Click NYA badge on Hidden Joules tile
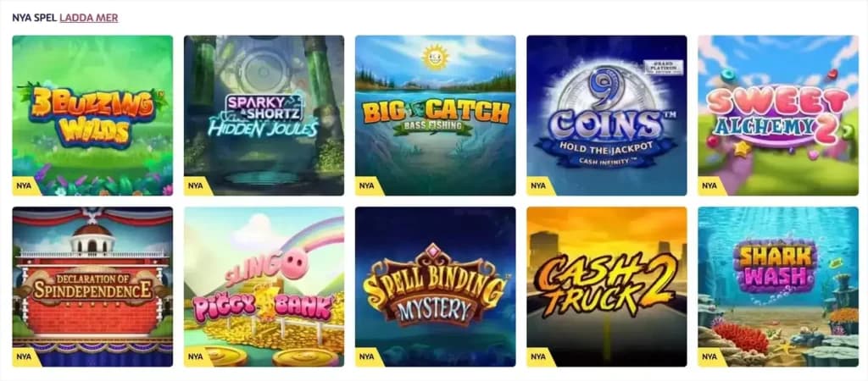The width and height of the screenshot is (868, 381). tap(197, 185)
